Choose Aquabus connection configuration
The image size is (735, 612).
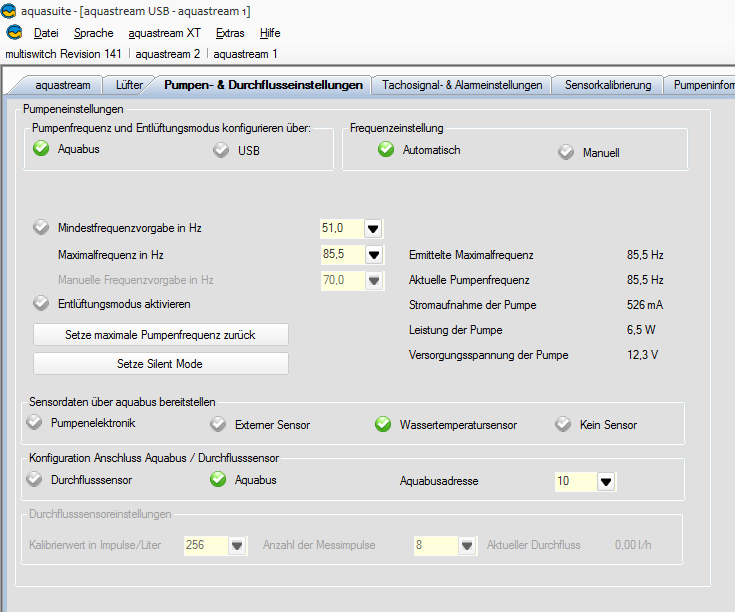click(x=243, y=479)
